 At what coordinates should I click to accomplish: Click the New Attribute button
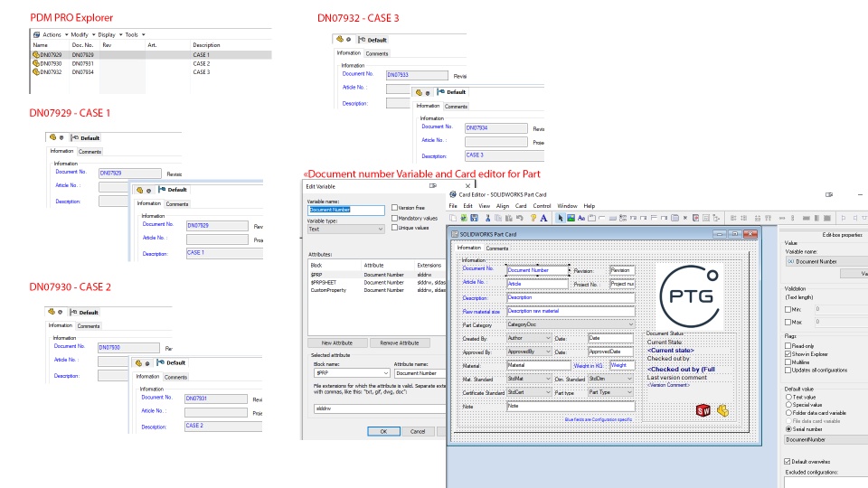336,343
